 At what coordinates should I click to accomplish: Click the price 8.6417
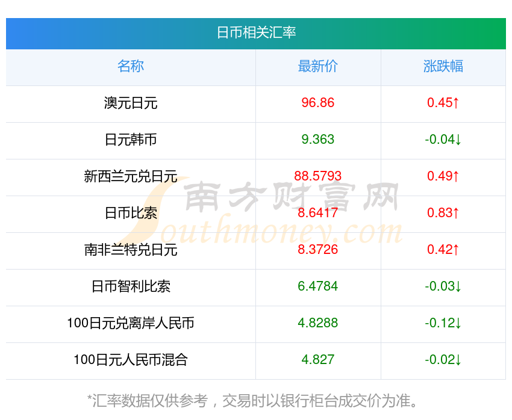coord(317,212)
